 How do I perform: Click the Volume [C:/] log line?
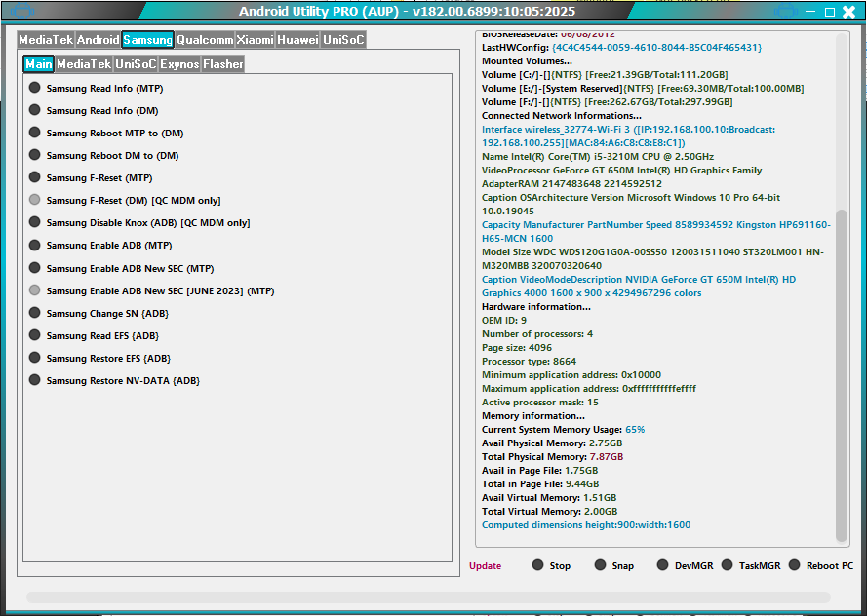(x=605, y=75)
